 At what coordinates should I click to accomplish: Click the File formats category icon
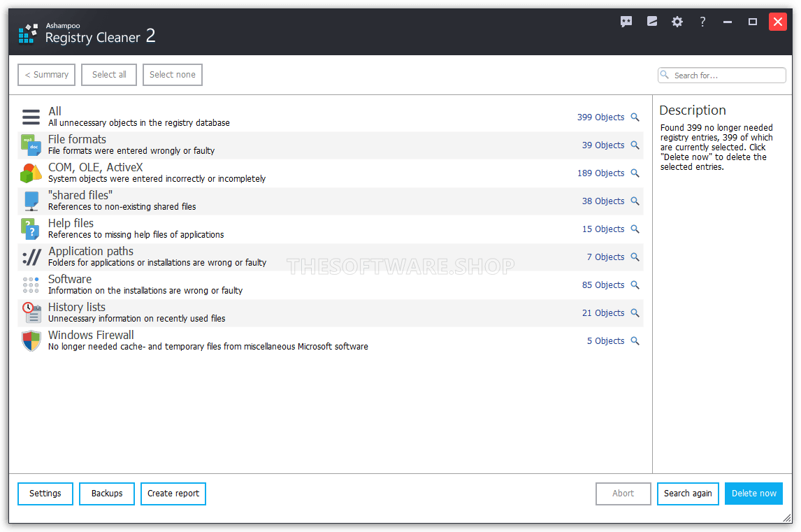coord(31,145)
